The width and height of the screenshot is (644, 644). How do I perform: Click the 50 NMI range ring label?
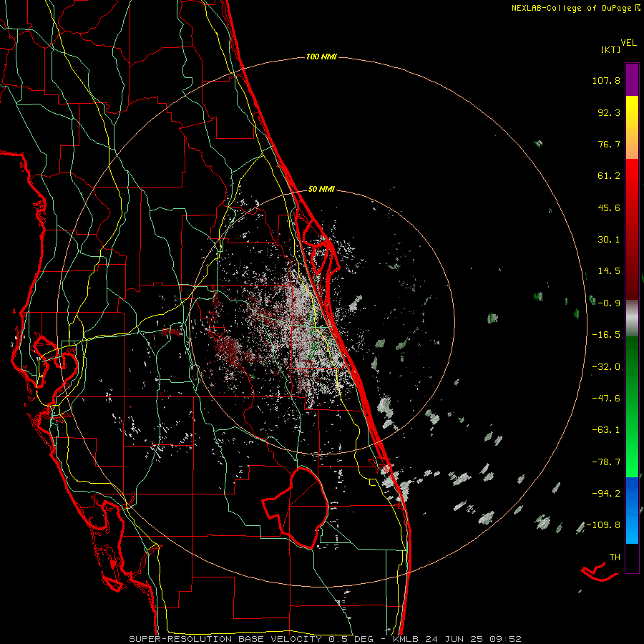click(x=321, y=189)
